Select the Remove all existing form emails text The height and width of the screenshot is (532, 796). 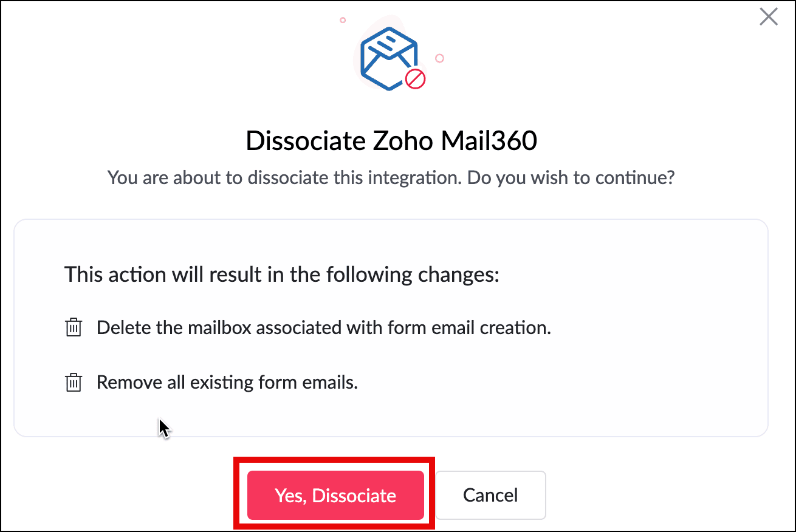point(227,383)
